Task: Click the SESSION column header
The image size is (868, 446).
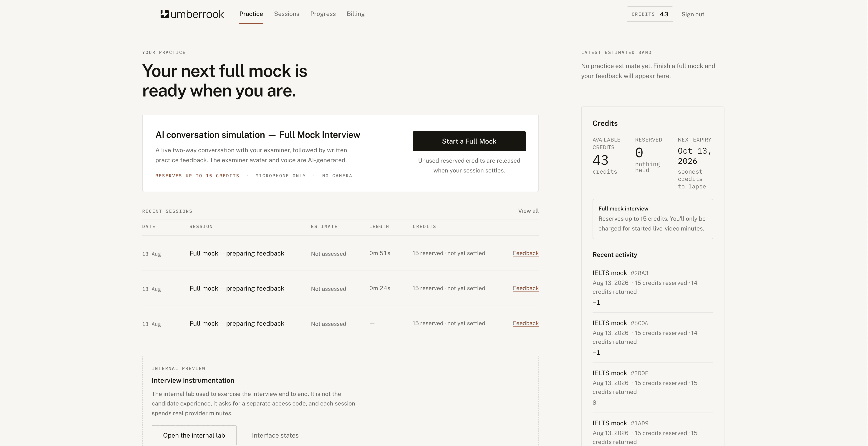Action: tap(201, 227)
